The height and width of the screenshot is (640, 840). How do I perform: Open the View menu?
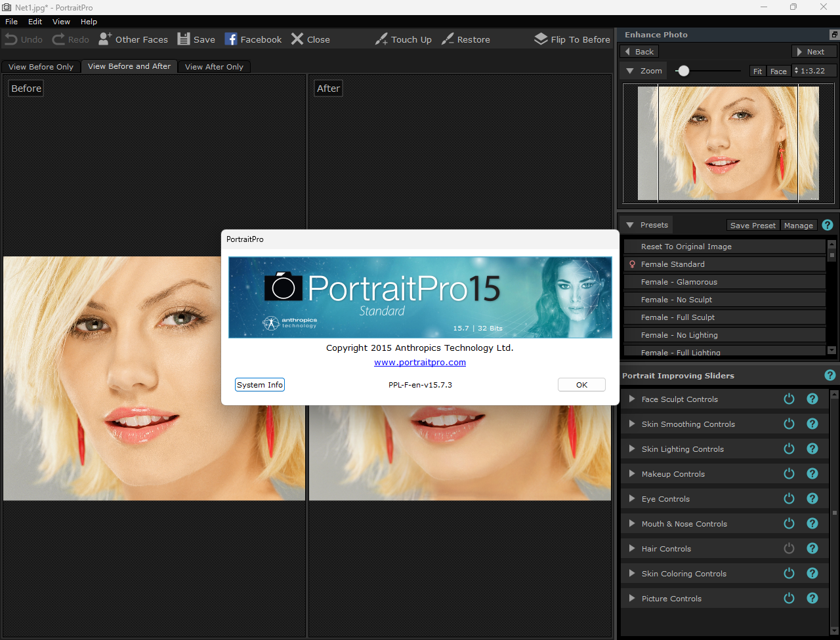[62, 22]
